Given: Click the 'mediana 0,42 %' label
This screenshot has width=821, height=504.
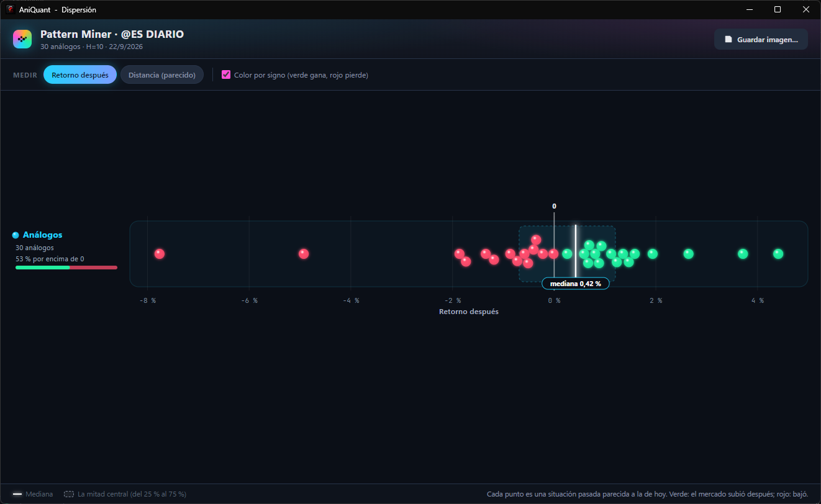Looking at the screenshot, I should coord(576,284).
